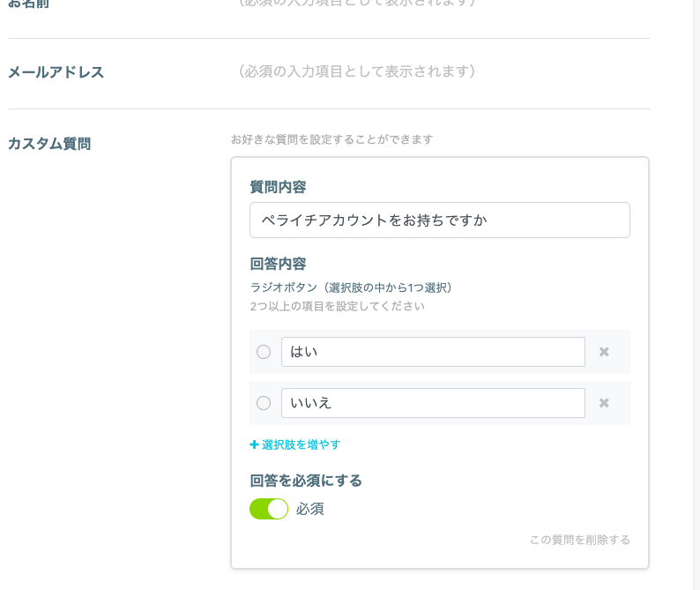This screenshot has width=700, height=590.
Task: Select the radio button beside はい
Action: [x=264, y=352]
